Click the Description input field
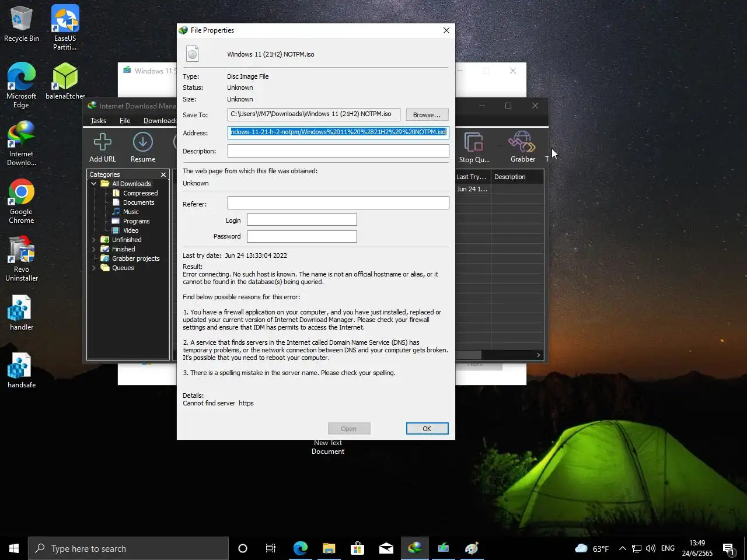The image size is (747, 560). 338,151
